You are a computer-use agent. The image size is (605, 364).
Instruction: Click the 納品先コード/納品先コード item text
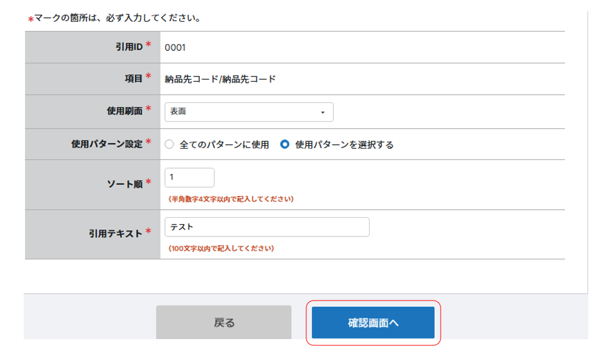[220, 79]
